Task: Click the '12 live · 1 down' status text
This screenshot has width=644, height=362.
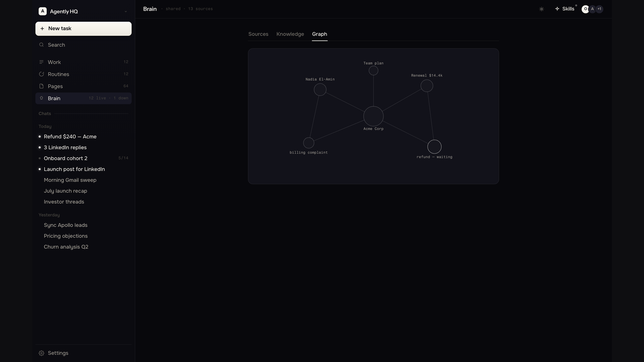Action: coord(108,98)
